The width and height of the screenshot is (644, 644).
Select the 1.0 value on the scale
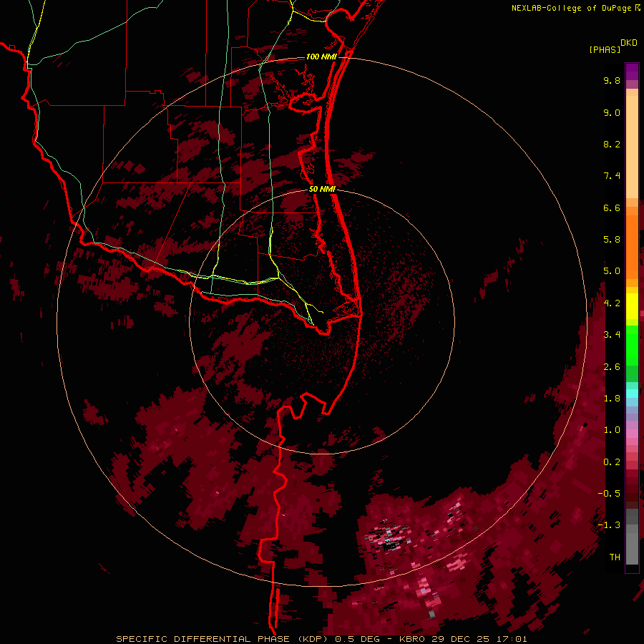click(612, 430)
